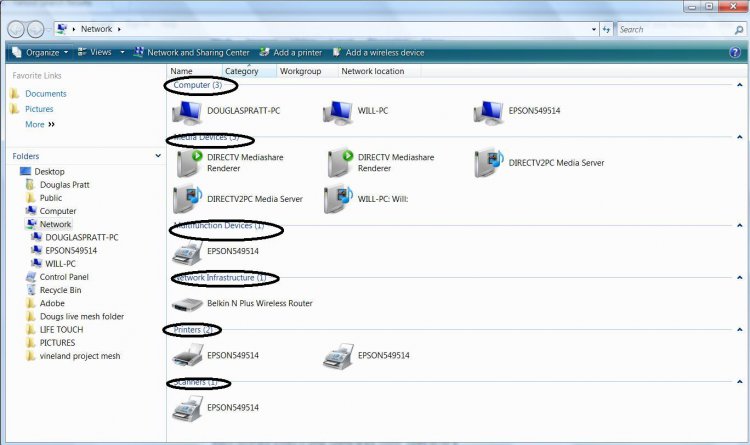The height and width of the screenshot is (445, 750).
Task: Click the Network icon in address bar
Action: click(62, 29)
